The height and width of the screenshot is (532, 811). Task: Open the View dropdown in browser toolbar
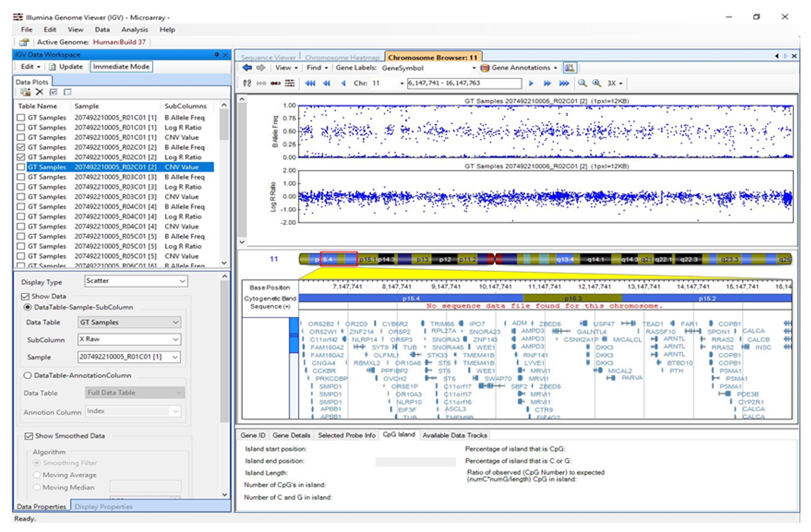(287, 68)
